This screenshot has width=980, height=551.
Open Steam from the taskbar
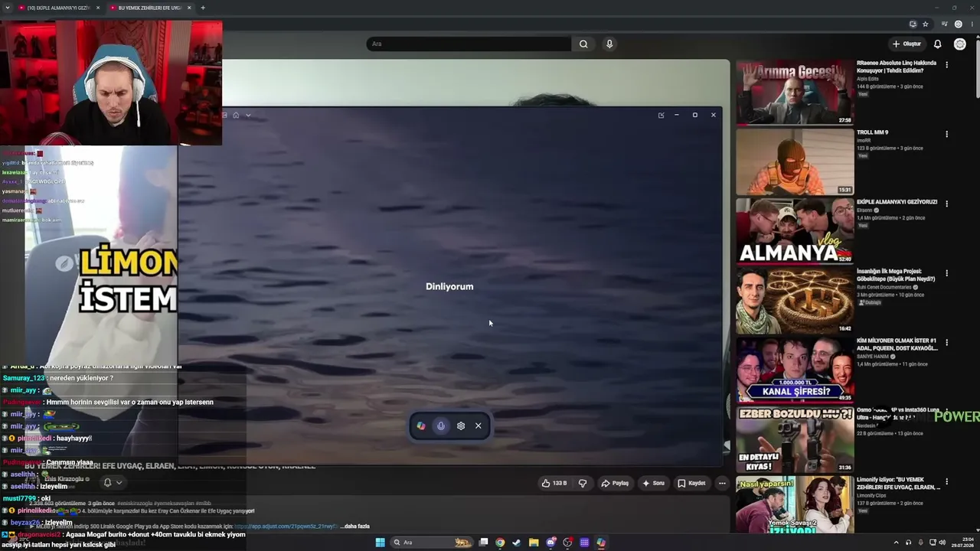coord(517,543)
